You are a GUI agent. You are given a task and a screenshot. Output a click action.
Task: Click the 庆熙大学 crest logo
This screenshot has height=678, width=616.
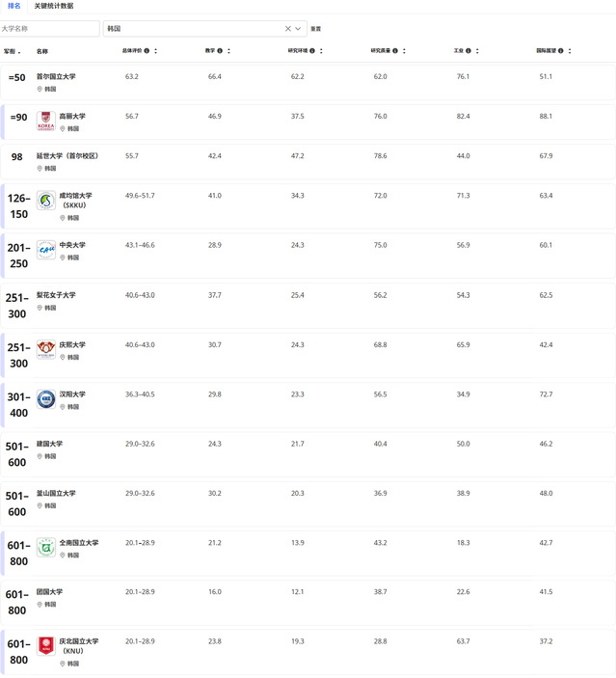[45, 349]
